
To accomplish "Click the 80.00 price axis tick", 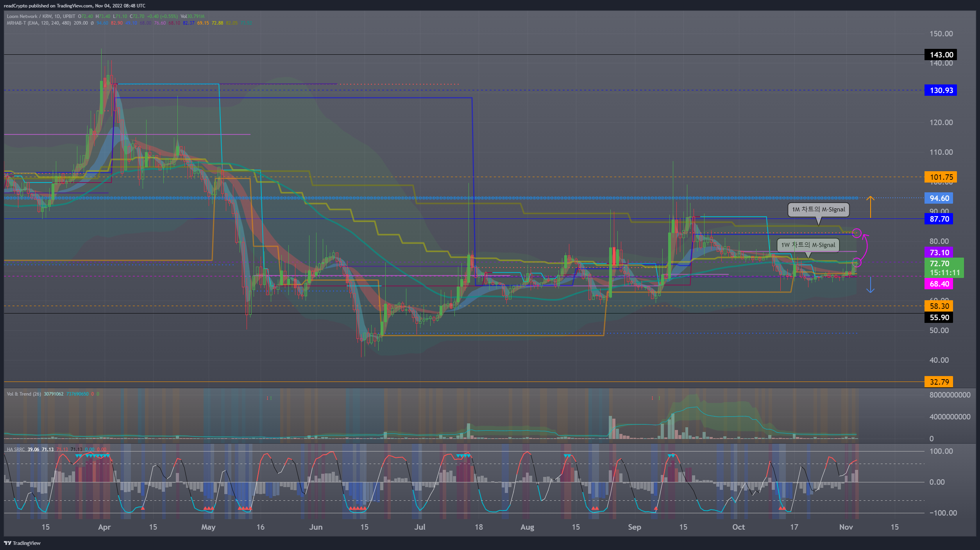I will [x=939, y=241].
